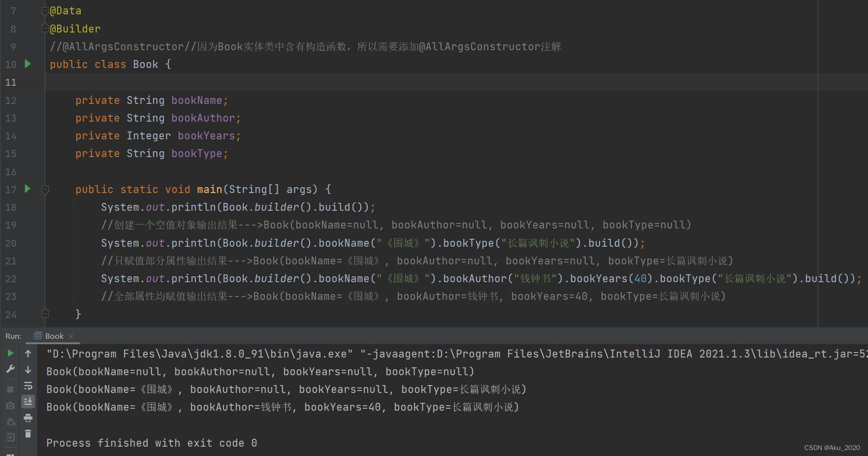
Task: Run Book class via gutter icon at line 10
Action: 28,64
